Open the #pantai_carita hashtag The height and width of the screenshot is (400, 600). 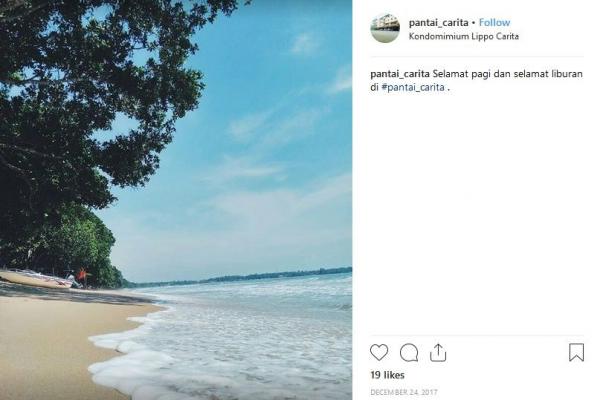[x=413, y=87]
